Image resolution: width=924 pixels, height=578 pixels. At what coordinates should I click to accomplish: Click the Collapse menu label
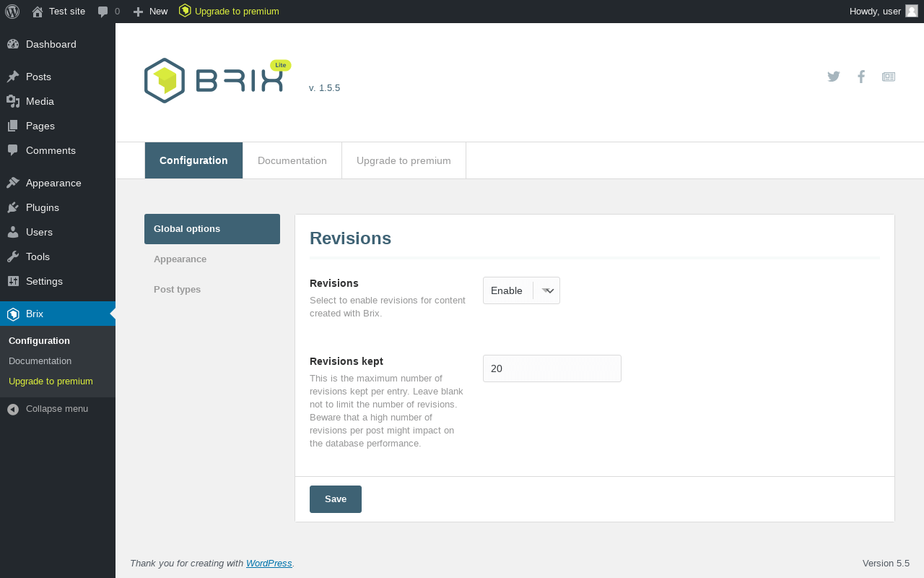(x=57, y=408)
